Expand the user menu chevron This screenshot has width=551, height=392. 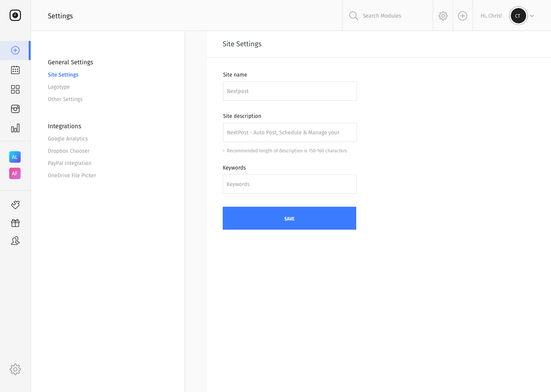click(x=532, y=16)
